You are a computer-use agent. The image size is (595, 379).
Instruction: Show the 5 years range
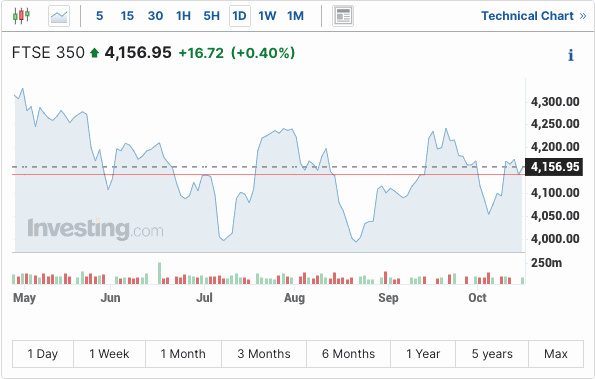(x=492, y=354)
